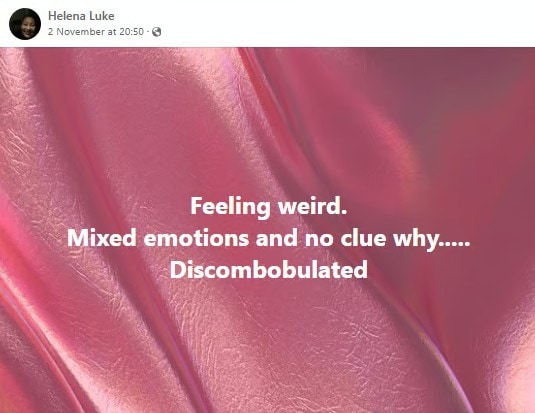Click the globe Public audience icon
Screen dimensions: 535x413
pyautogui.click(x=157, y=32)
